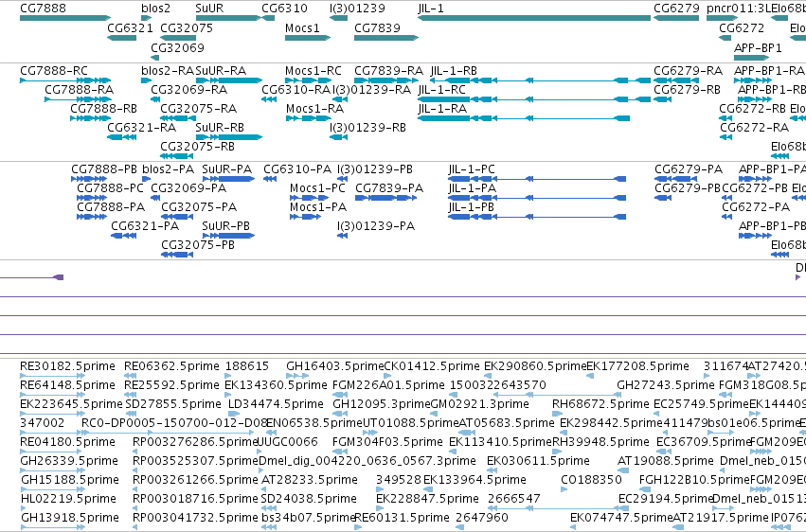Click the EK290860.5prime EST label
This screenshot has height=532, width=806.
tap(535, 366)
